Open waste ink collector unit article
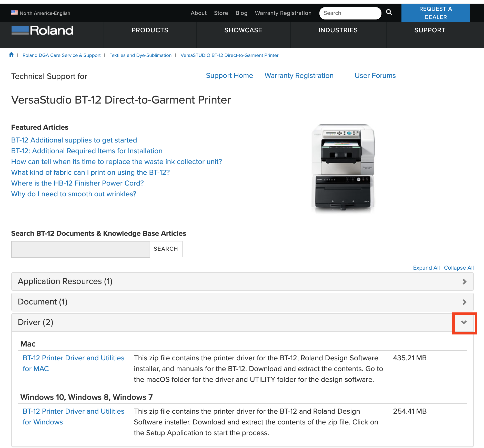Image resolution: width=484 pixels, height=448 pixels. pos(117,162)
